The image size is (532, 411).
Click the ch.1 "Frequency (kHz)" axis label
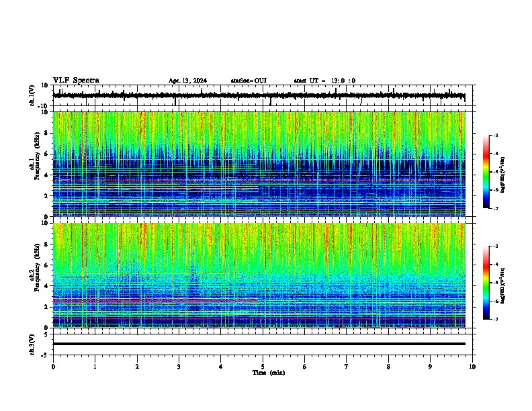(x=37, y=156)
